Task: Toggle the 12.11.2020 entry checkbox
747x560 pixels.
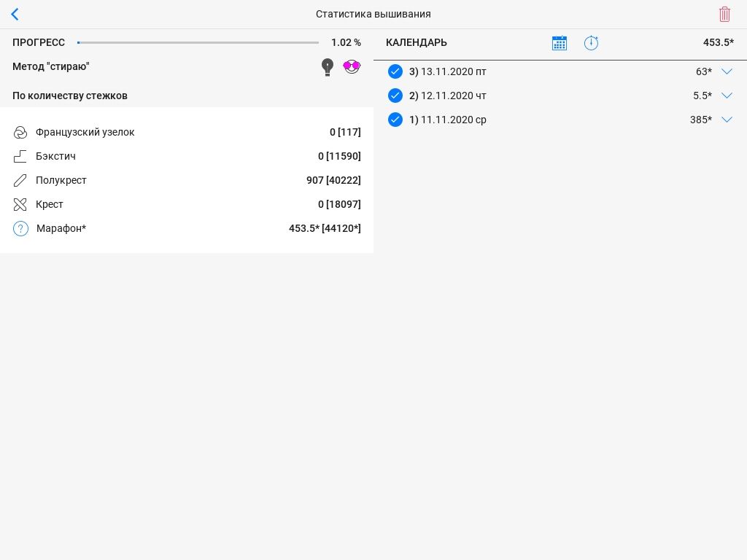Action: [395, 96]
